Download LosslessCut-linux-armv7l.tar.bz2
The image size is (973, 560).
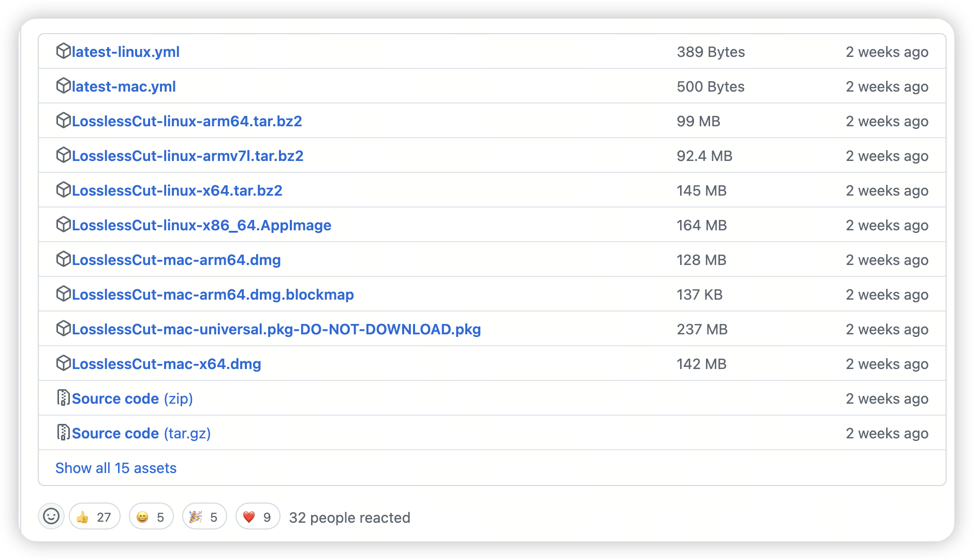188,156
